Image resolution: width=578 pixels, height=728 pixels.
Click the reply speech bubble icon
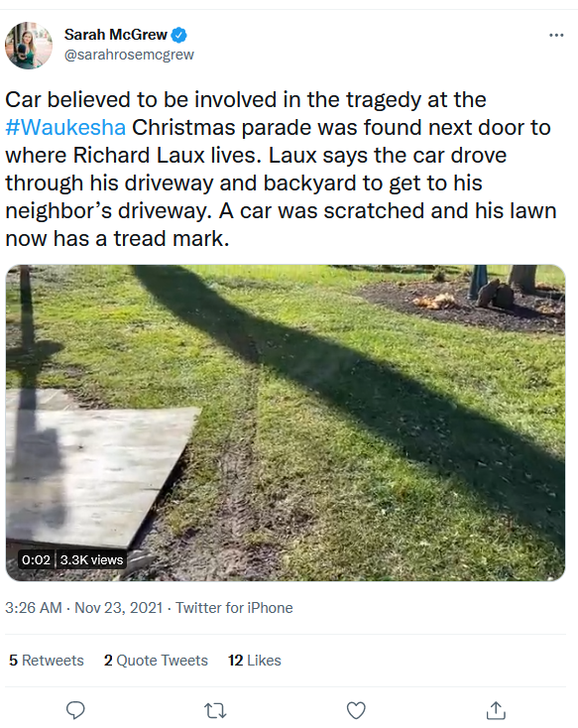tap(75, 710)
